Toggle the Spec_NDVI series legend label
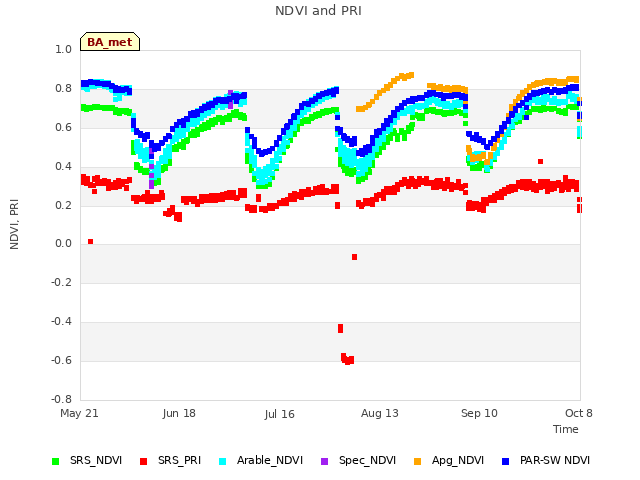The image size is (640, 480). pyautogui.click(x=367, y=460)
